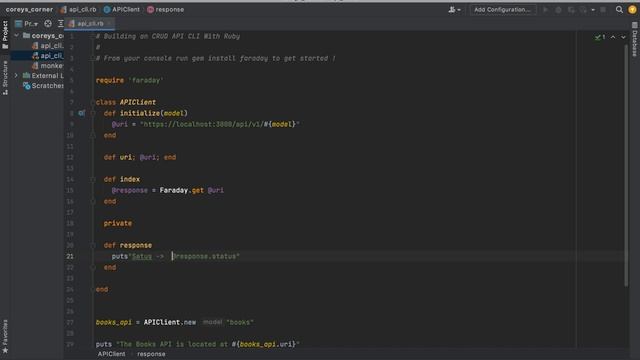Click 'def uri; @uri; end' line
The height and width of the screenshot is (360, 640).
[x=140, y=157]
